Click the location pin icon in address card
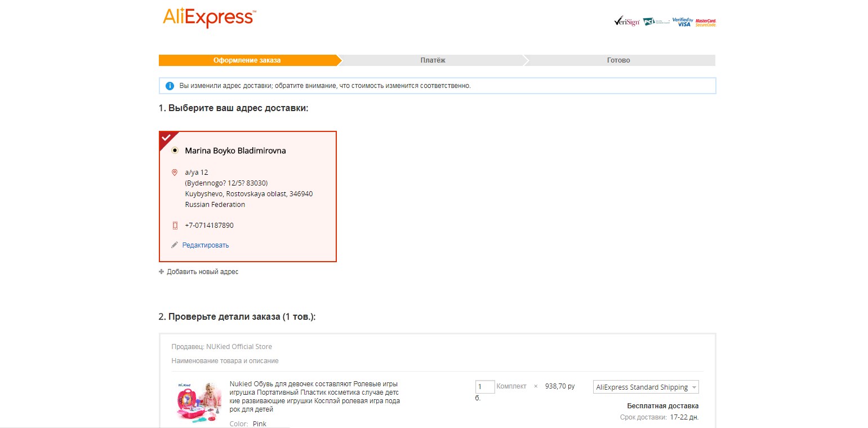The height and width of the screenshot is (428, 868). pos(175,173)
